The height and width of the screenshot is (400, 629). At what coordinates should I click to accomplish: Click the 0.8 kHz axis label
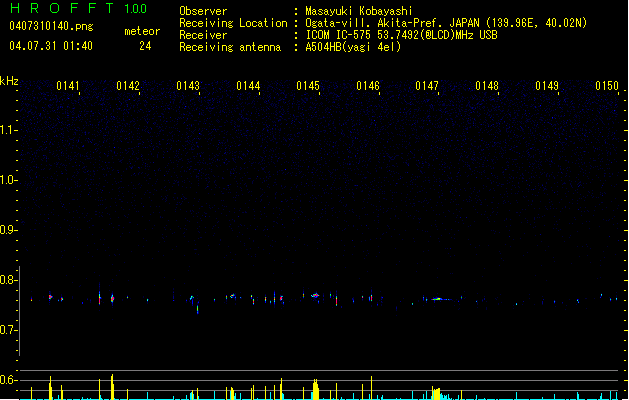click(x=8, y=280)
